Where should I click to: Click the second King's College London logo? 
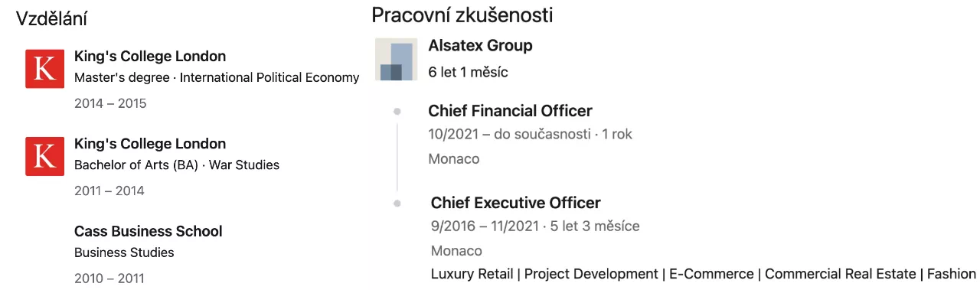[44, 156]
